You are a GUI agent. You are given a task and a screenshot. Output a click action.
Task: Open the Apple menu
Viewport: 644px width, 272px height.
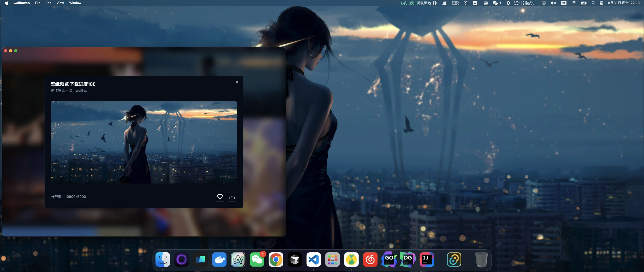(x=7, y=3)
